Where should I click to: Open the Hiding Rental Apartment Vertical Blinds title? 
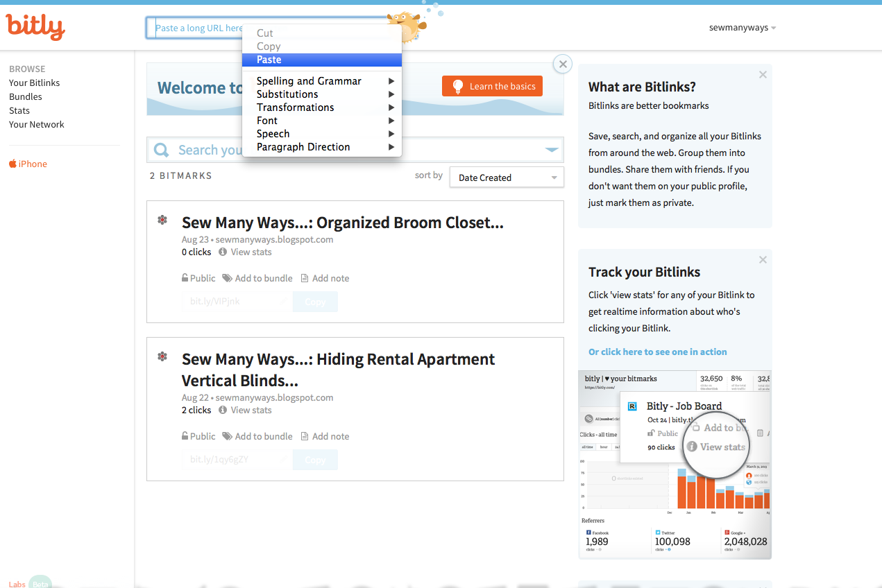coord(339,370)
